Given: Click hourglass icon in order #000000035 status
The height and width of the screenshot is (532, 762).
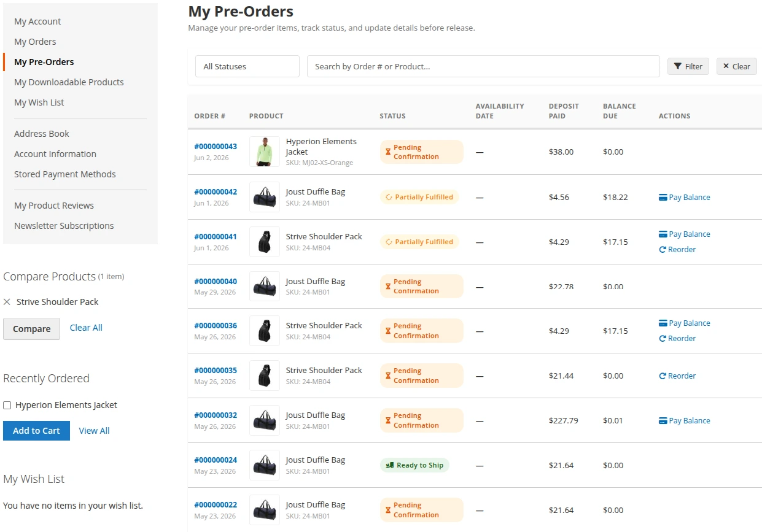Looking at the screenshot, I should [388, 376].
